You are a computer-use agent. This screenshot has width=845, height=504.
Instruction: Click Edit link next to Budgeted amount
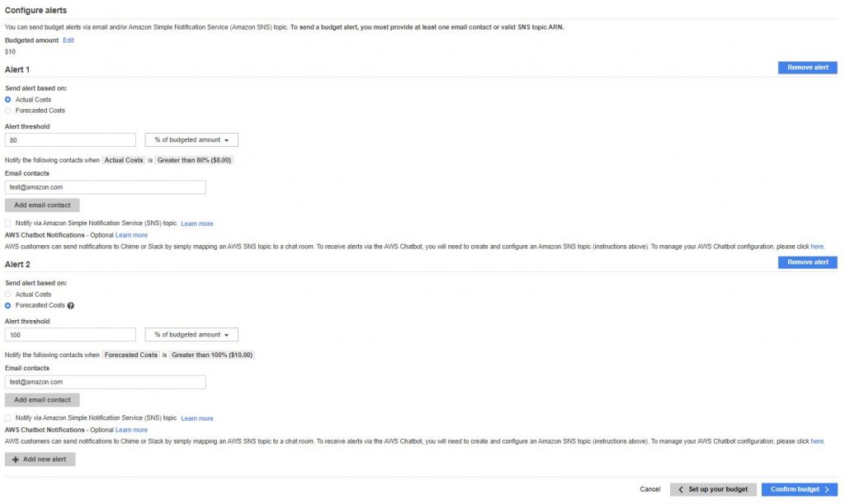[x=68, y=40]
